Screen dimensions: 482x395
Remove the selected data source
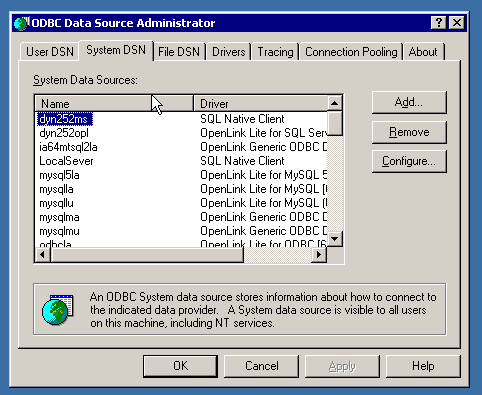point(409,132)
